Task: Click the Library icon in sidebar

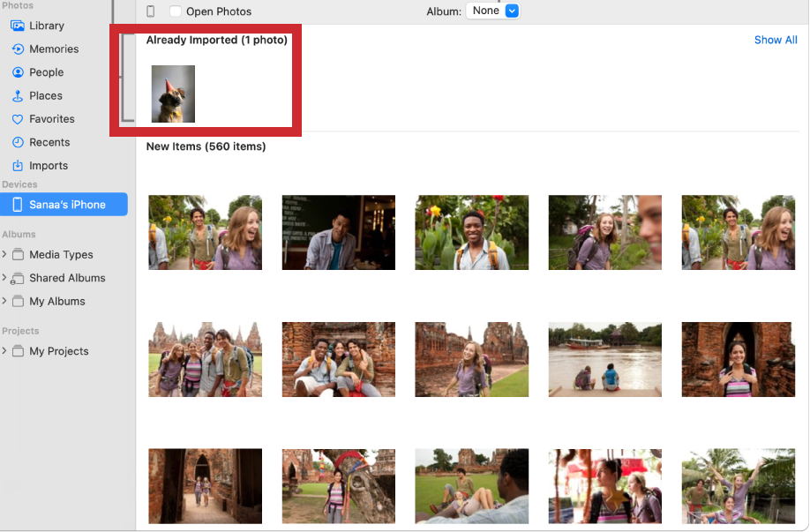Action: (x=18, y=26)
